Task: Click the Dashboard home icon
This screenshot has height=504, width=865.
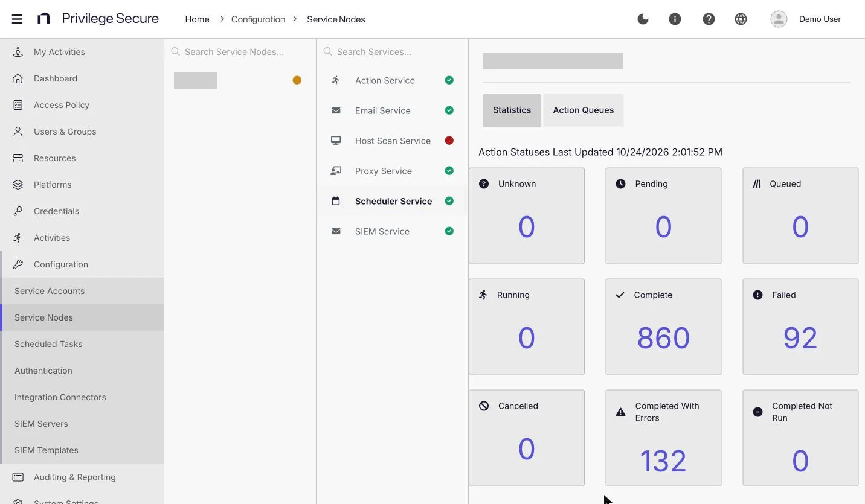Action: click(18, 78)
